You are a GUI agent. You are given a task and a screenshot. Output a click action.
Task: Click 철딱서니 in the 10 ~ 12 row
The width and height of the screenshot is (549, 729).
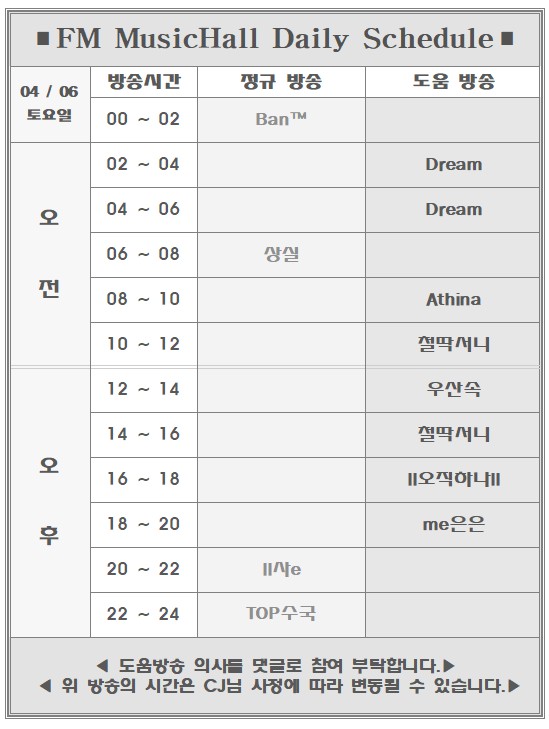454,344
